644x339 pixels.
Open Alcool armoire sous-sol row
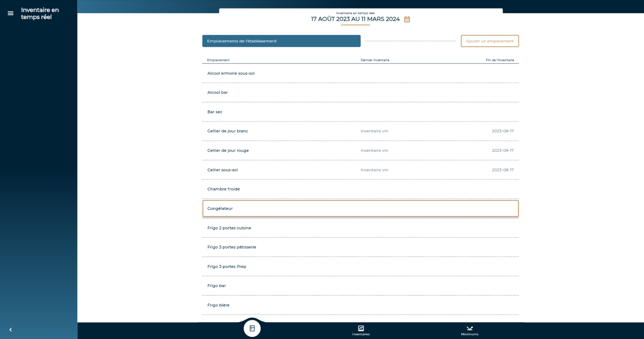pyautogui.click(x=360, y=73)
